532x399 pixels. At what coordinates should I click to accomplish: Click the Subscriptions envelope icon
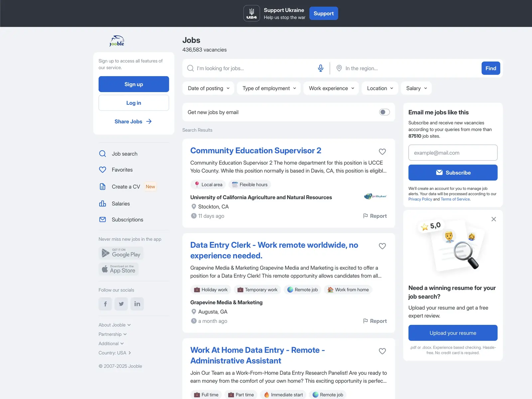(102, 219)
